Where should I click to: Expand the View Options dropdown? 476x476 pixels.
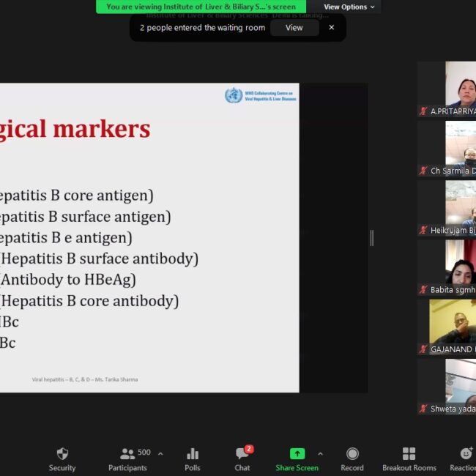[349, 7]
